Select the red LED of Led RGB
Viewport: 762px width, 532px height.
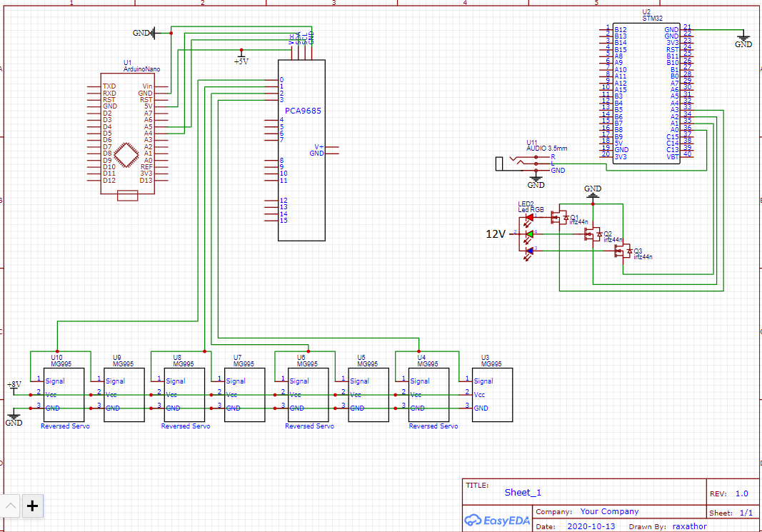pos(528,218)
